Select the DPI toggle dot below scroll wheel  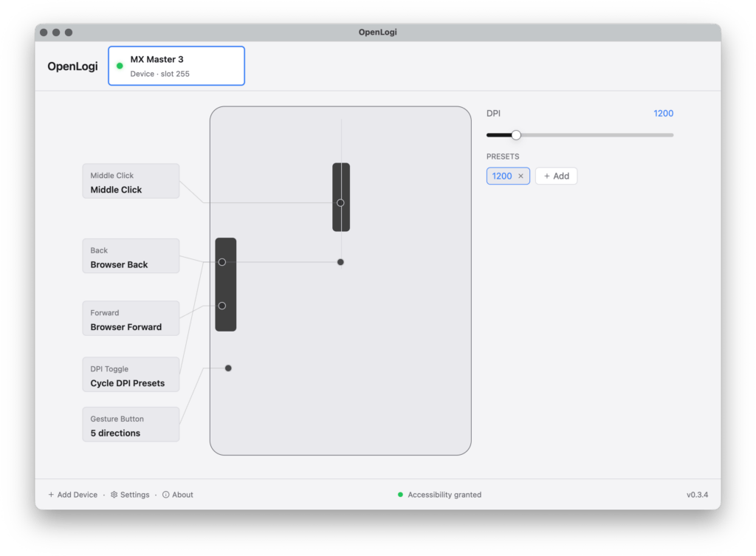coord(340,262)
